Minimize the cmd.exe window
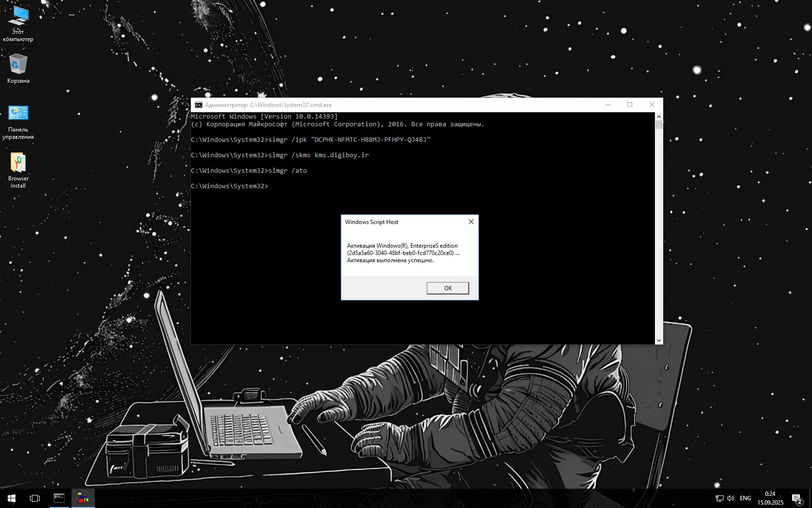Screen dimensions: 812x508 click(x=608, y=105)
